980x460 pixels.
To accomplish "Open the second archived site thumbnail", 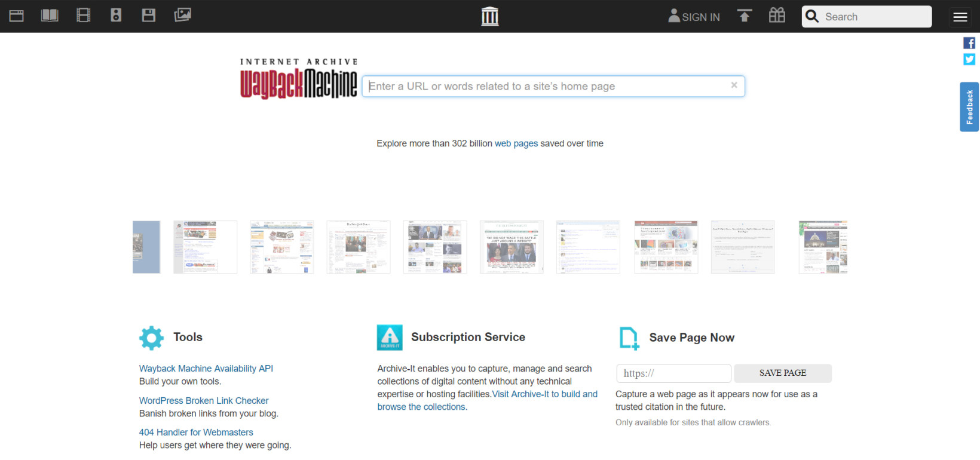I will pyautogui.click(x=205, y=247).
